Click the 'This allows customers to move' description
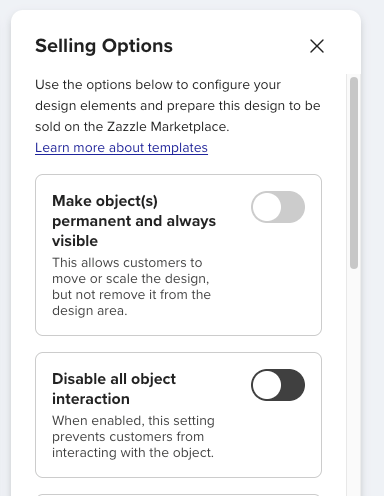This screenshot has width=384, height=496. (x=131, y=287)
